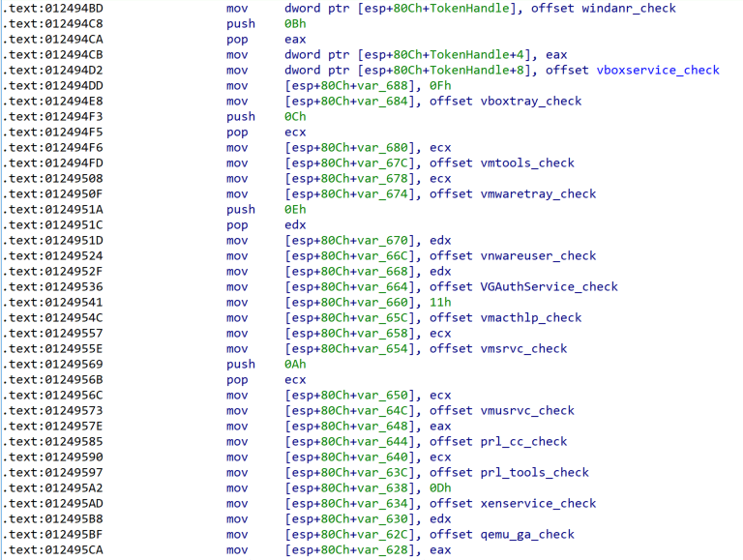The height and width of the screenshot is (560, 743).
Task: Click address .text:01249569
Action: tap(52, 365)
